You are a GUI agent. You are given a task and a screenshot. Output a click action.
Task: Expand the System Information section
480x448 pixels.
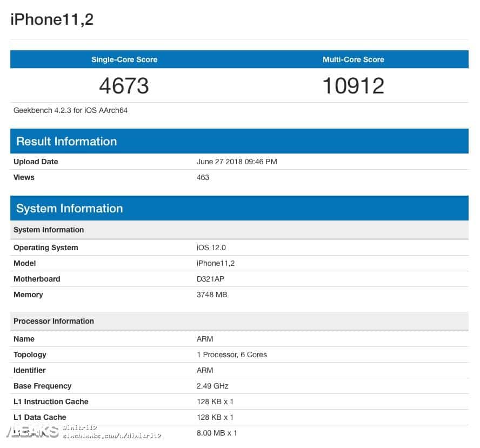point(69,208)
